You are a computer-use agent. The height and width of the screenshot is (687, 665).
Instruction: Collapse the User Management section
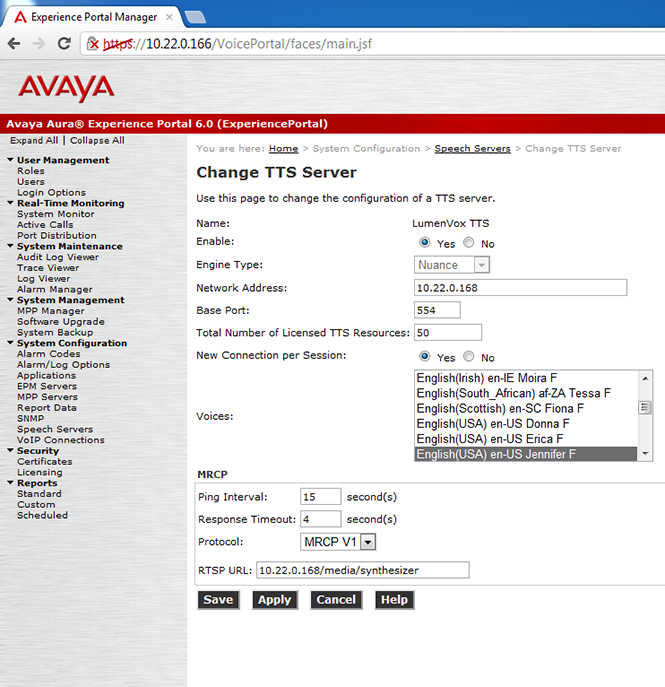11,160
